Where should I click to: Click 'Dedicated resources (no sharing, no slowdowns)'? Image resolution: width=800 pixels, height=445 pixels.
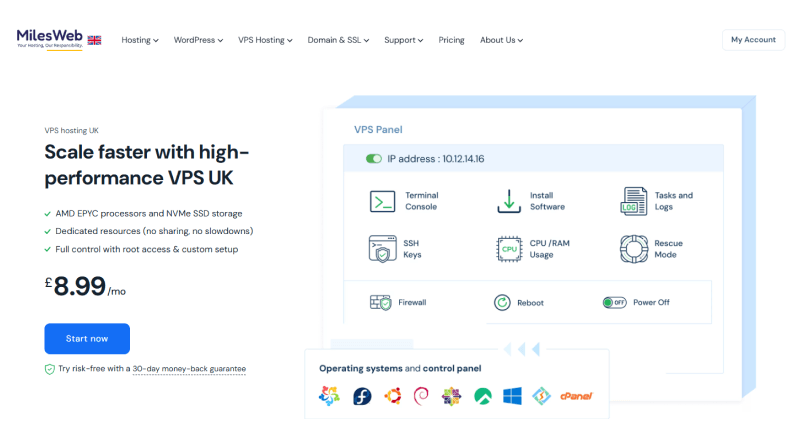(x=154, y=231)
